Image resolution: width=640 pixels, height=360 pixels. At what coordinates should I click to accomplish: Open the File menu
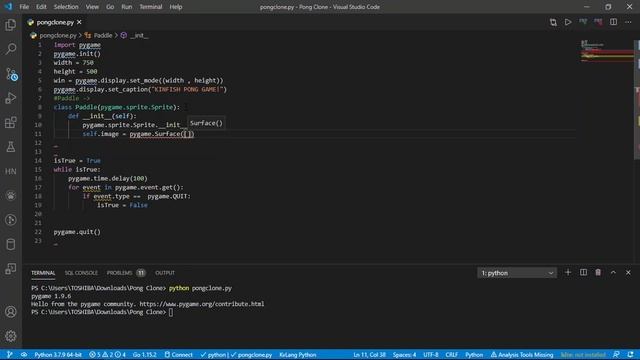pos(24,7)
